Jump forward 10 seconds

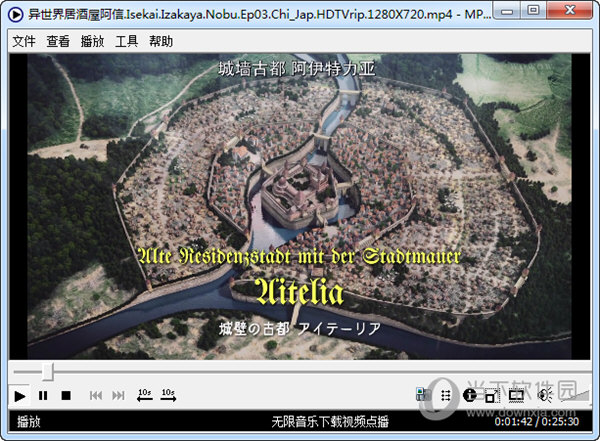[x=168, y=395]
